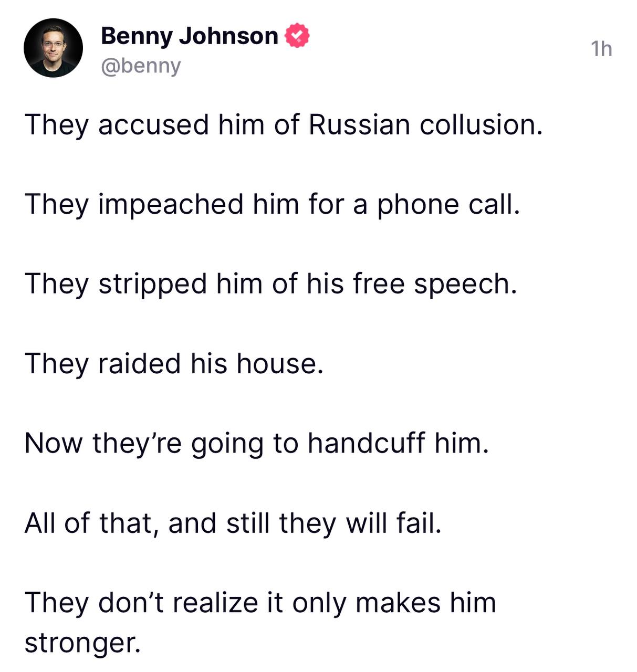This screenshot has width=637, height=672.
Task: Click the line about Russian collusion
Action: pyautogui.click(x=283, y=125)
